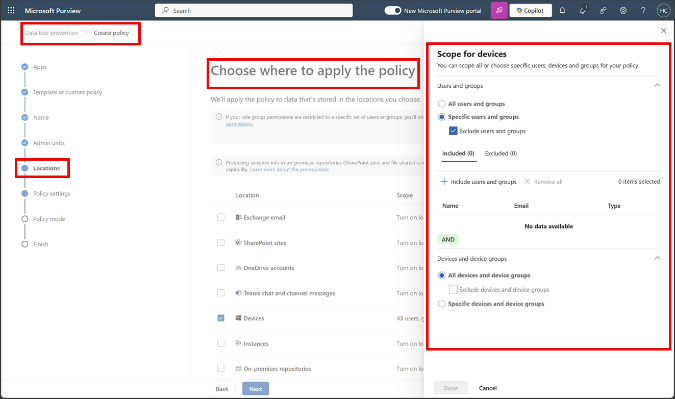Screen dimensions: 675x399
Task: Open the Policy settings step
Action: (52, 194)
